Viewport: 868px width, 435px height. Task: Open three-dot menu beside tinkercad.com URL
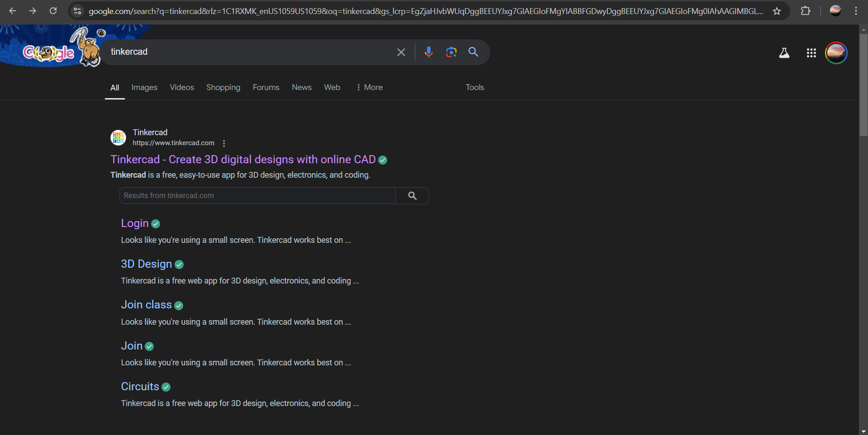point(224,143)
